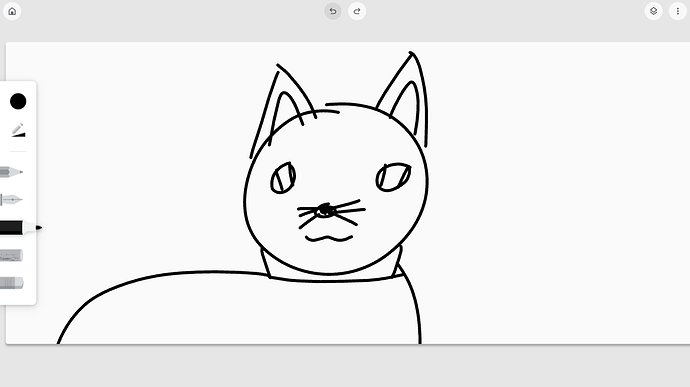Click inside the cat's left eye
Viewport: 690px width, 387px height.
pyautogui.click(x=283, y=178)
